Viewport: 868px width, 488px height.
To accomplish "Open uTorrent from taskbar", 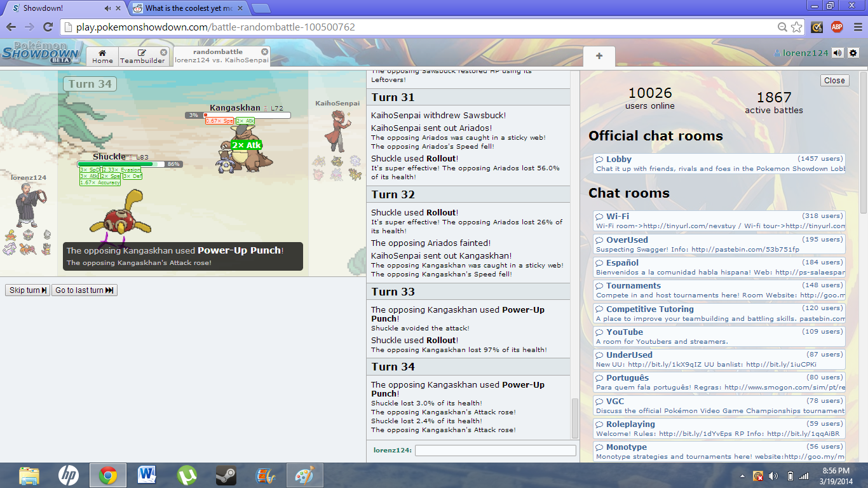I will tap(186, 475).
